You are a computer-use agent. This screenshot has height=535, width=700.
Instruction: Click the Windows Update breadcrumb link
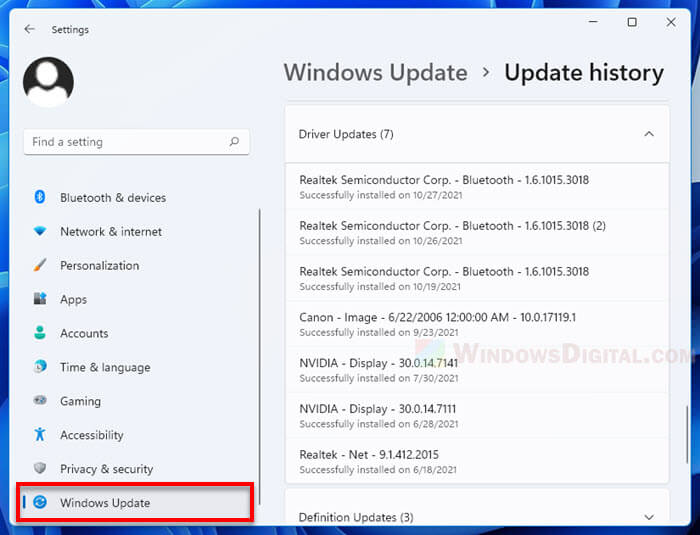pos(375,73)
